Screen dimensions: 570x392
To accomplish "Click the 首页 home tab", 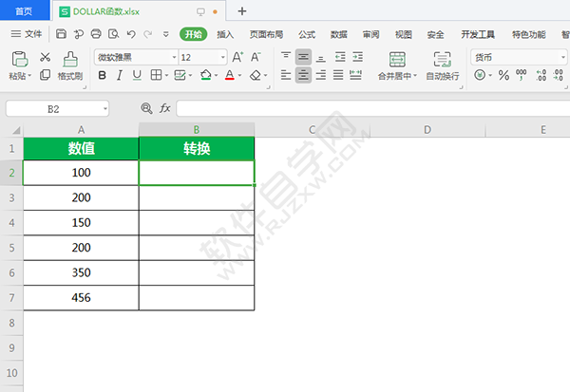I will click(x=25, y=10).
